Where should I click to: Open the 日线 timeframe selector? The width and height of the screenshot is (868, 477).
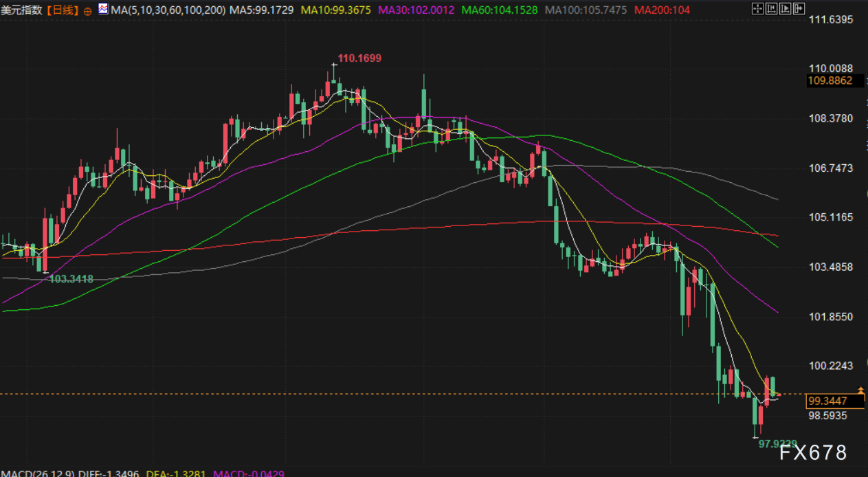coord(64,10)
